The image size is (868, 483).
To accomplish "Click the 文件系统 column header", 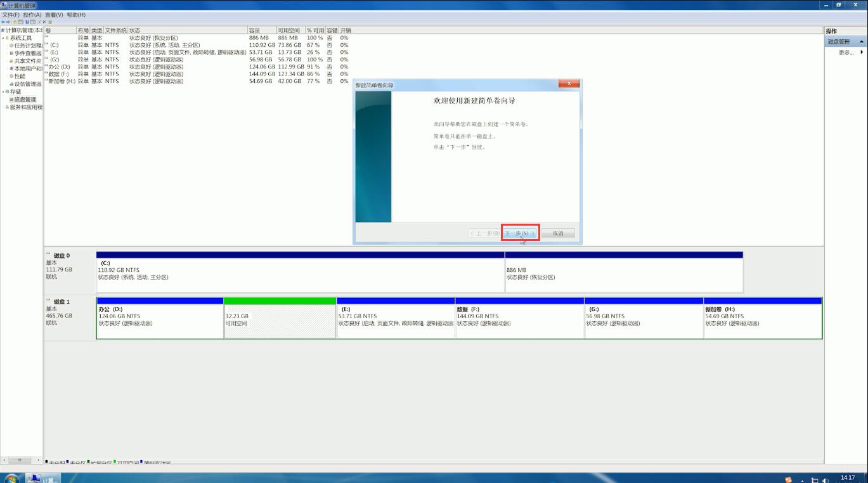I will pos(115,30).
